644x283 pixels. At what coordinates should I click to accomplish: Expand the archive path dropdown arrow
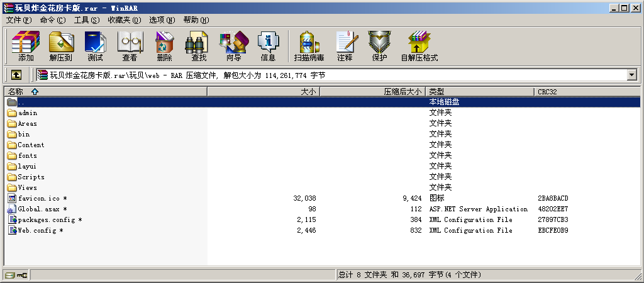click(631, 75)
